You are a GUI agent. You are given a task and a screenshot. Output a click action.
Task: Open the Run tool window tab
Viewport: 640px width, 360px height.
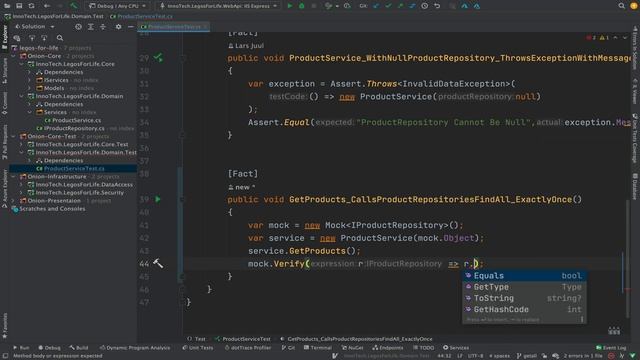pos(21,348)
